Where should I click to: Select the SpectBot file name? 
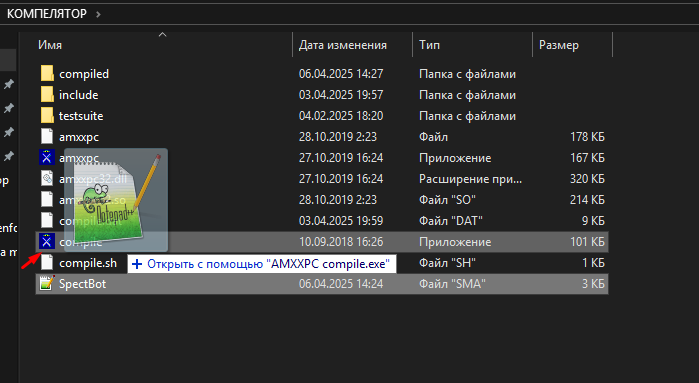pos(82,284)
